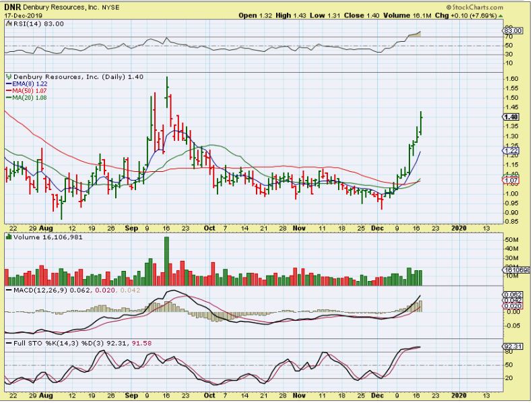Click the latest green price bar near 1.40

(421, 123)
